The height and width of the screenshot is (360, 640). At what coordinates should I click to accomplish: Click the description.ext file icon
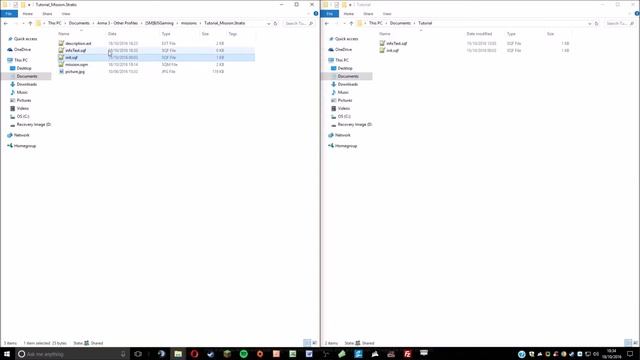point(61,43)
